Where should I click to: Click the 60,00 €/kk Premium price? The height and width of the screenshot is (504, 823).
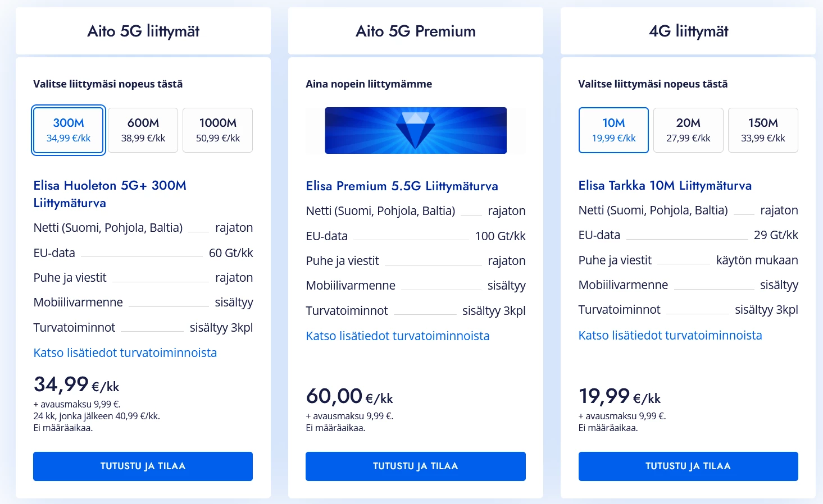point(349,397)
